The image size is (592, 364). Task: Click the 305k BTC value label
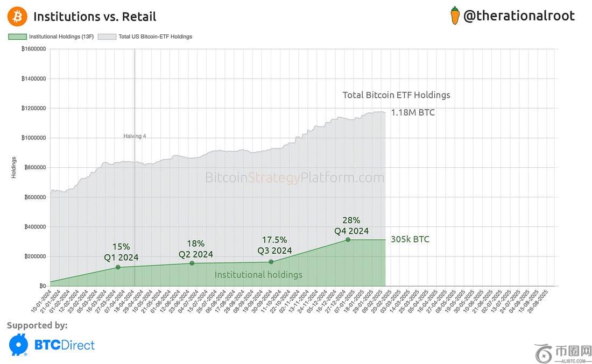410,239
